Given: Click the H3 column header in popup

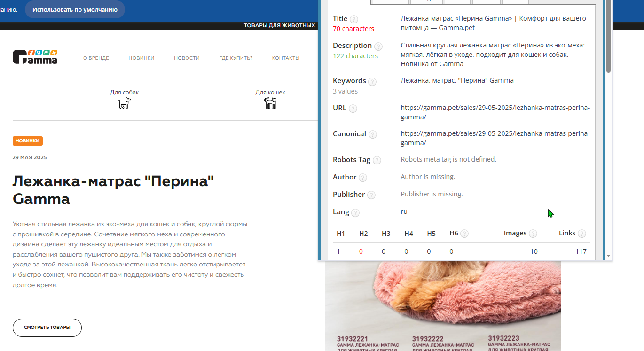Looking at the screenshot, I should 386,234.
